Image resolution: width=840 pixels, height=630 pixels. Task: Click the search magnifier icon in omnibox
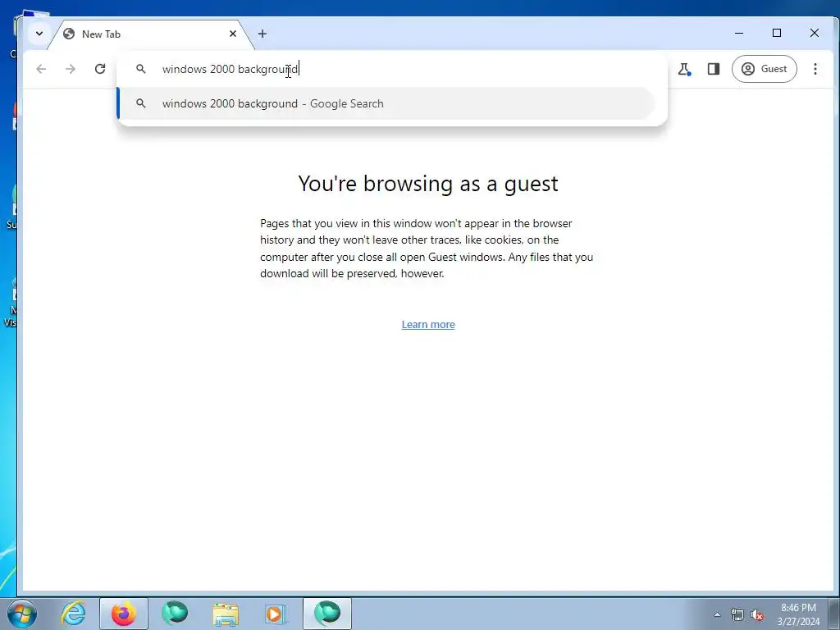(x=141, y=69)
